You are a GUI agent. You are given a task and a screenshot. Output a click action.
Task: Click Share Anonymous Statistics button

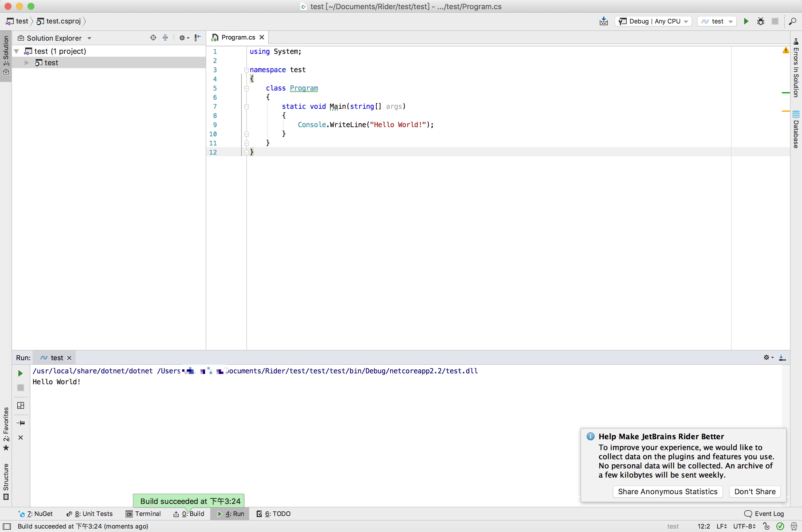tap(667, 491)
